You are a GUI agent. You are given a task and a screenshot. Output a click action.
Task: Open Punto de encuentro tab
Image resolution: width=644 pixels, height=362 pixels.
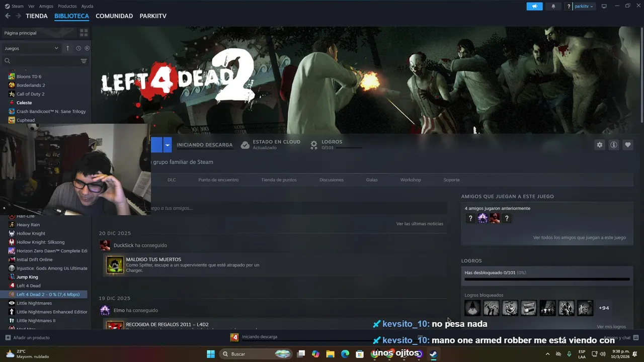pos(218,179)
